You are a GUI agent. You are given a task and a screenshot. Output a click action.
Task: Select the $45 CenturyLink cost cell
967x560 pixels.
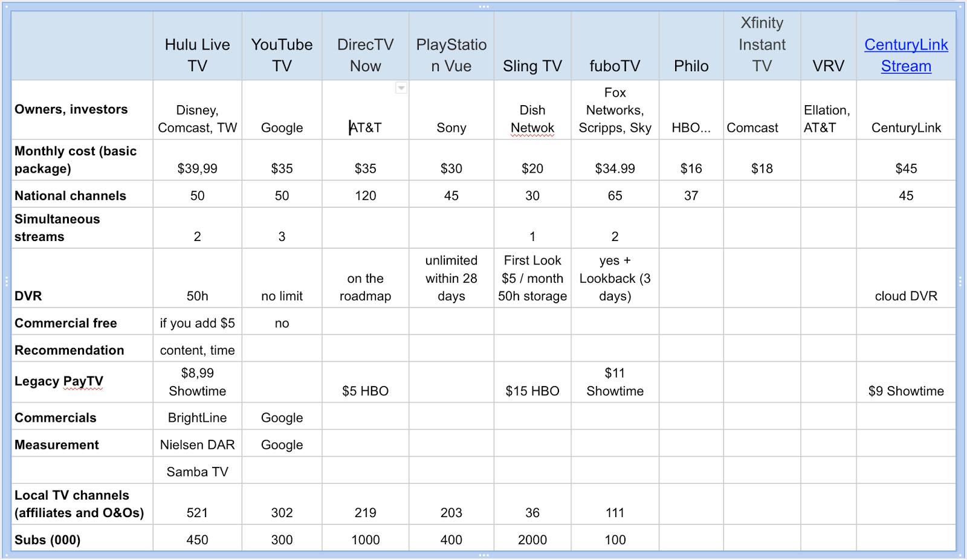tap(906, 160)
